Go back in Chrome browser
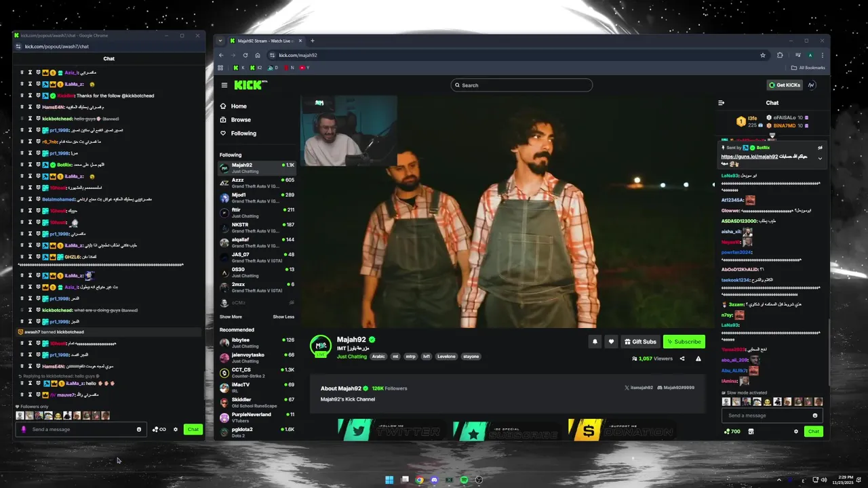Image resolution: width=868 pixels, height=488 pixels. (221, 55)
